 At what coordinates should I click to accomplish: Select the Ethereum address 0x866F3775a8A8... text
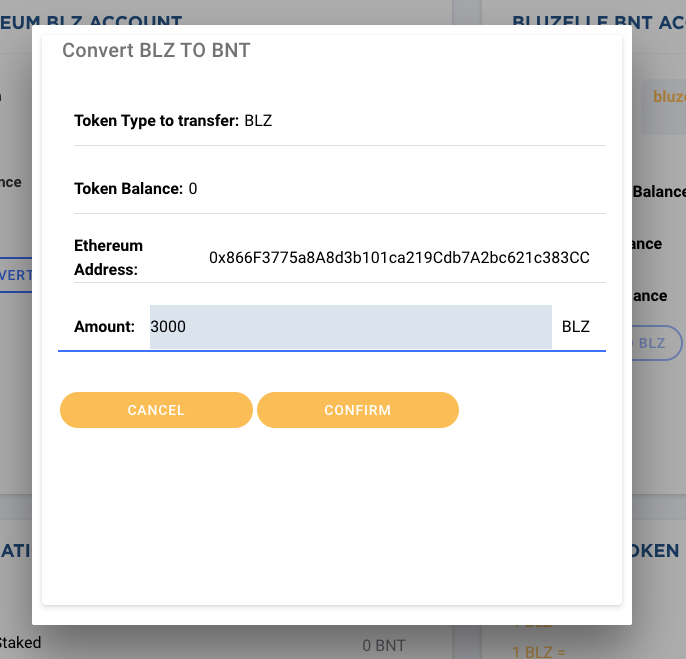pyautogui.click(x=399, y=258)
